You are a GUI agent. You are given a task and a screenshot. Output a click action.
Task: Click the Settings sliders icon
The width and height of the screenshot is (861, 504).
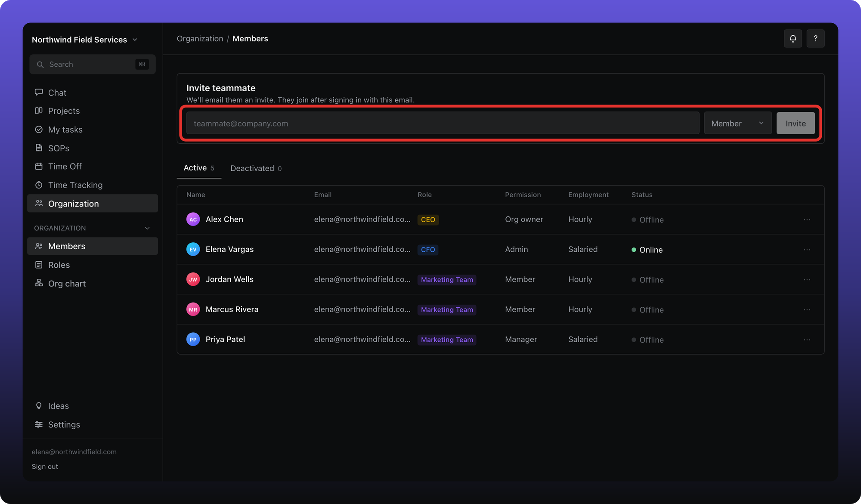click(x=39, y=424)
